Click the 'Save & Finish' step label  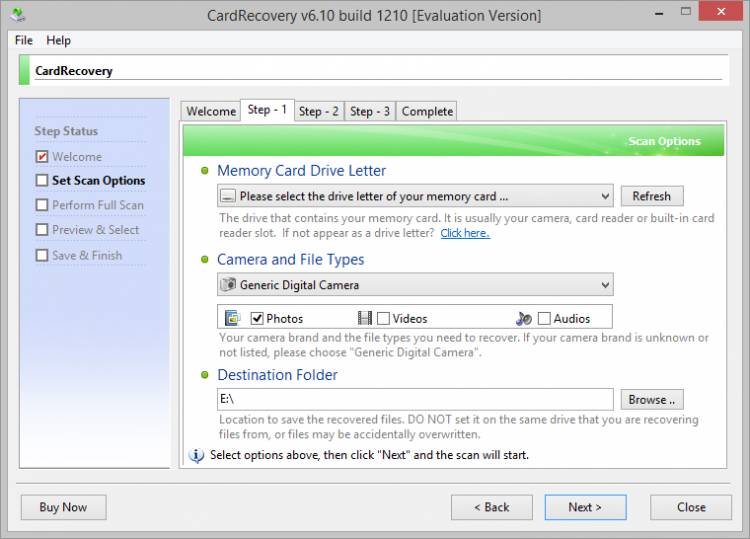(x=87, y=255)
